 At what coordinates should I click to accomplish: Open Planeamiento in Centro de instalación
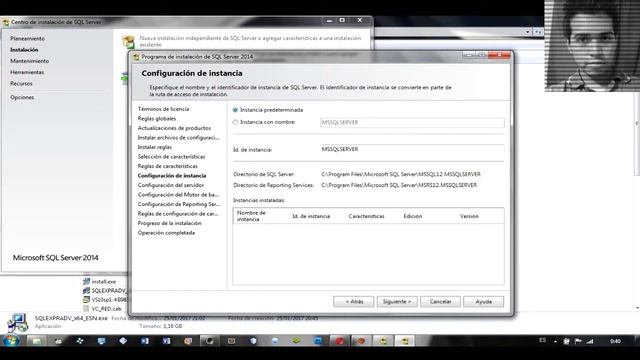[x=27, y=38]
